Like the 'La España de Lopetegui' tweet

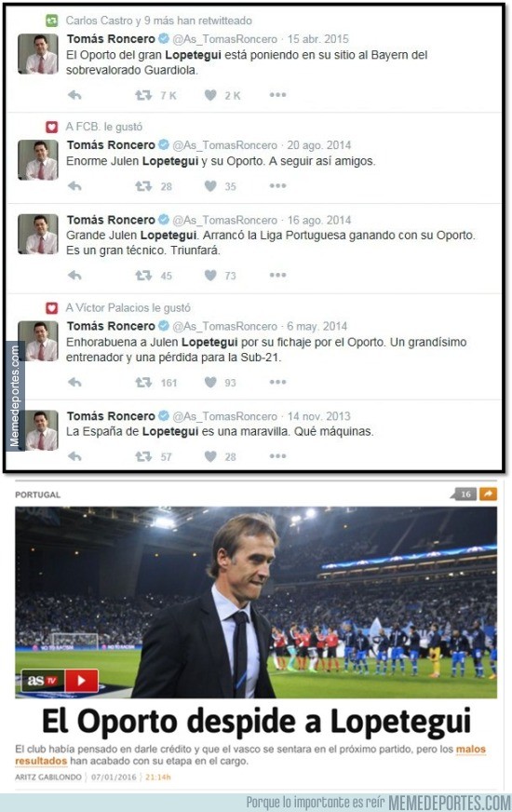pyautogui.click(x=210, y=456)
